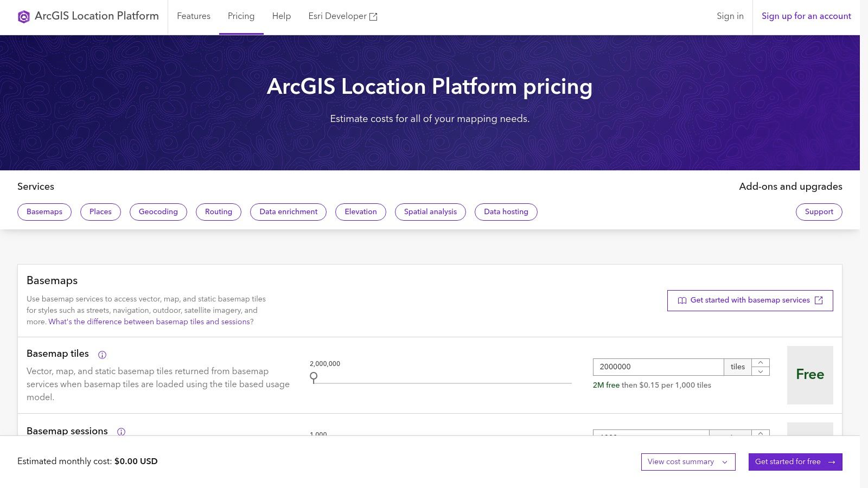The image size is (868, 488).
Task: Open the Help menu item
Action: [x=282, y=16]
